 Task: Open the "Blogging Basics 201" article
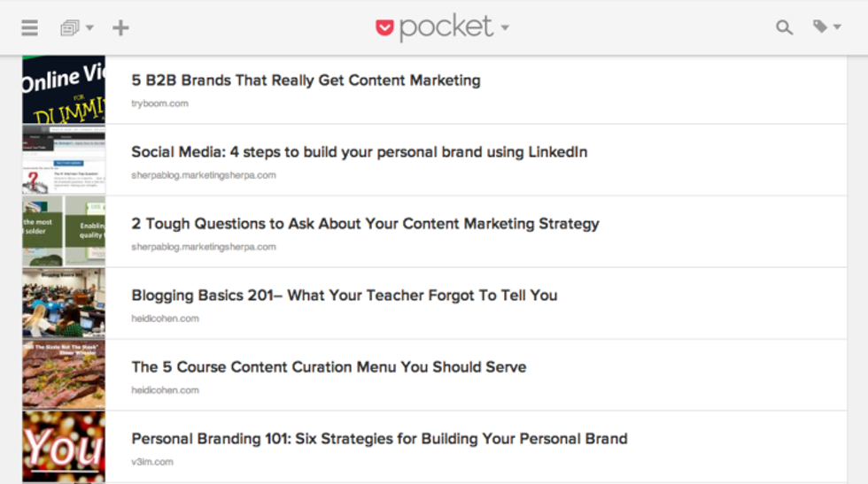click(x=344, y=296)
